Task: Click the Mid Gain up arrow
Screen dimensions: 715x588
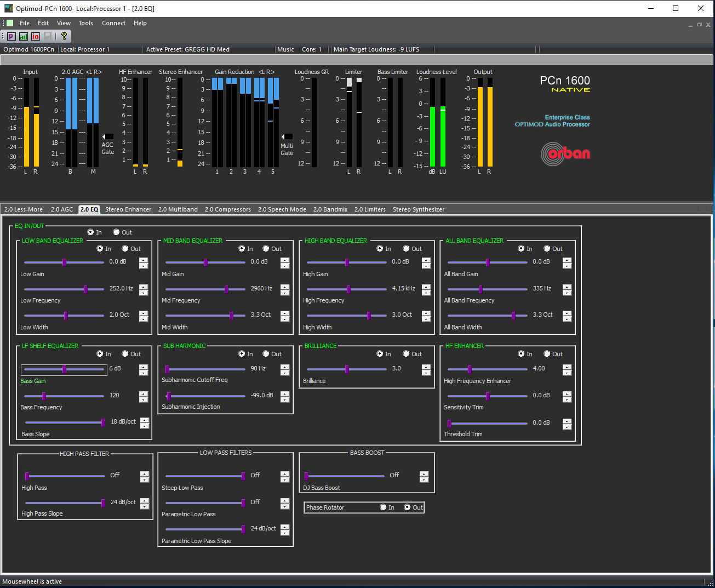Action: (x=285, y=260)
